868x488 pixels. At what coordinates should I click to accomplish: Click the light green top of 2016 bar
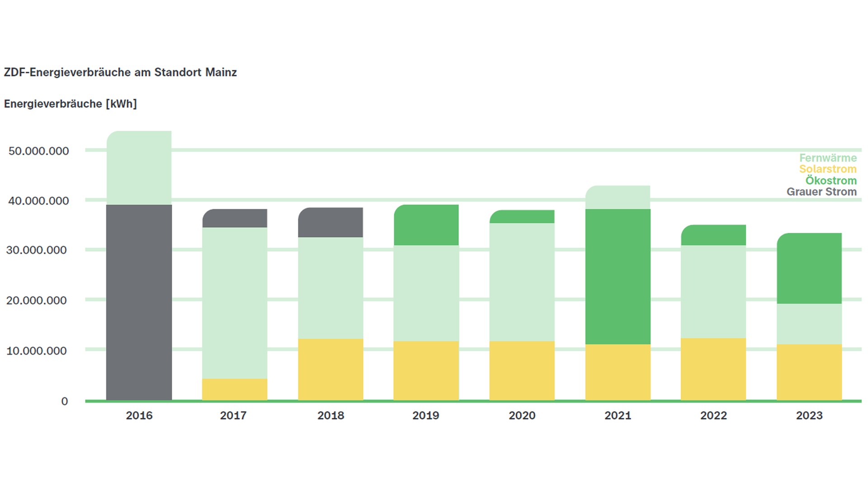(139, 167)
